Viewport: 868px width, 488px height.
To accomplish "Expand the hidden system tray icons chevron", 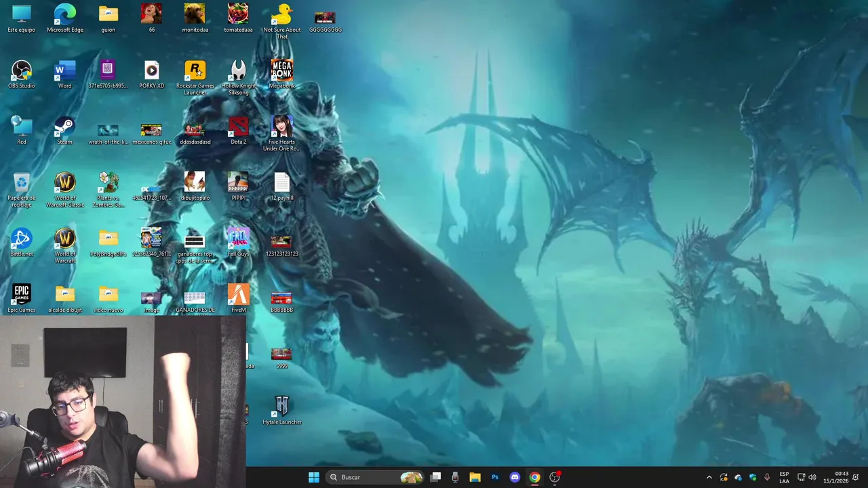I will (709, 477).
